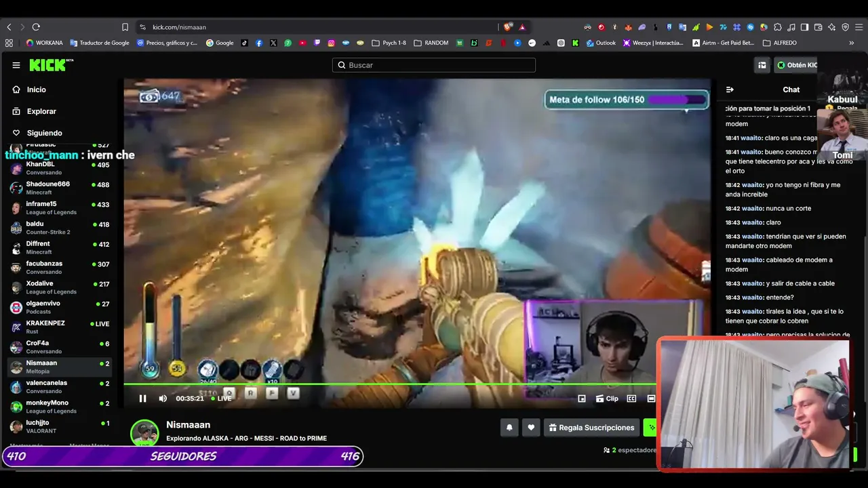Image resolution: width=868 pixels, height=488 pixels.
Task: Open the MetaMask fox extension
Action: [629, 27]
